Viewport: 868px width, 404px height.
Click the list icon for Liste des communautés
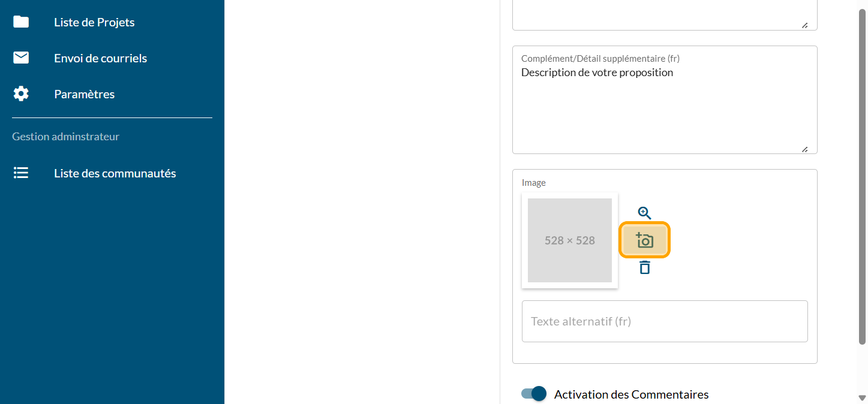tap(21, 173)
